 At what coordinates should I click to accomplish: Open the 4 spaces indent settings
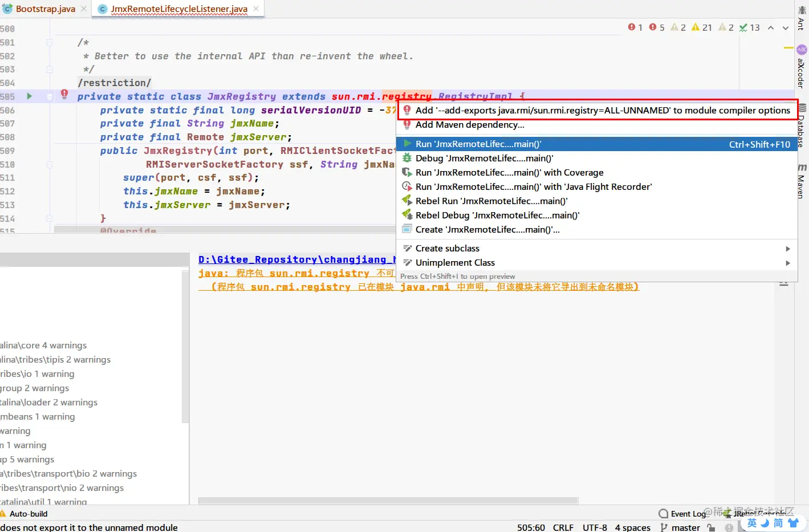(x=632, y=527)
